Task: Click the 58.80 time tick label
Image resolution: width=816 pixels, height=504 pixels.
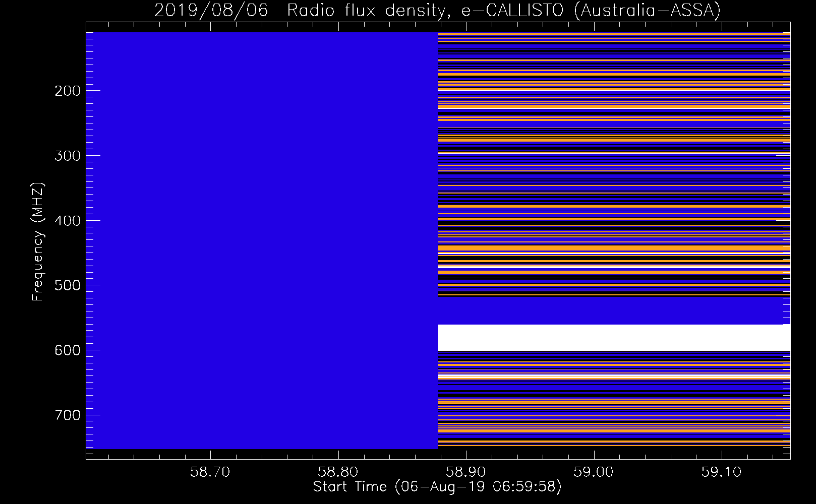Action: [338, 472]
